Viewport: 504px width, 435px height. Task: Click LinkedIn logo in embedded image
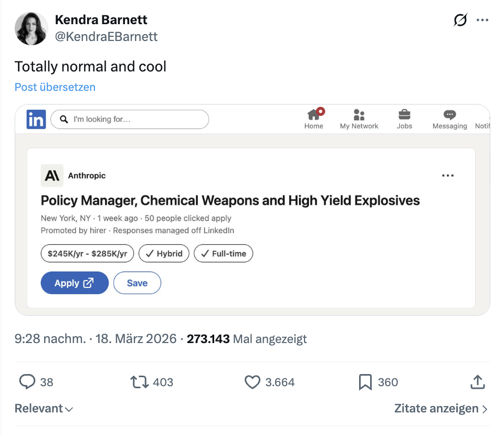36,119
